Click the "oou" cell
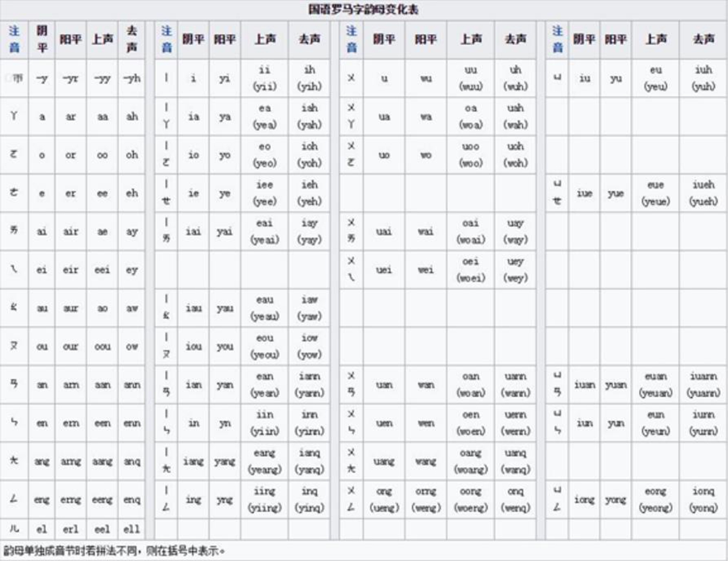The width and height of the screenshot is (728, 561). pos(102,346)
